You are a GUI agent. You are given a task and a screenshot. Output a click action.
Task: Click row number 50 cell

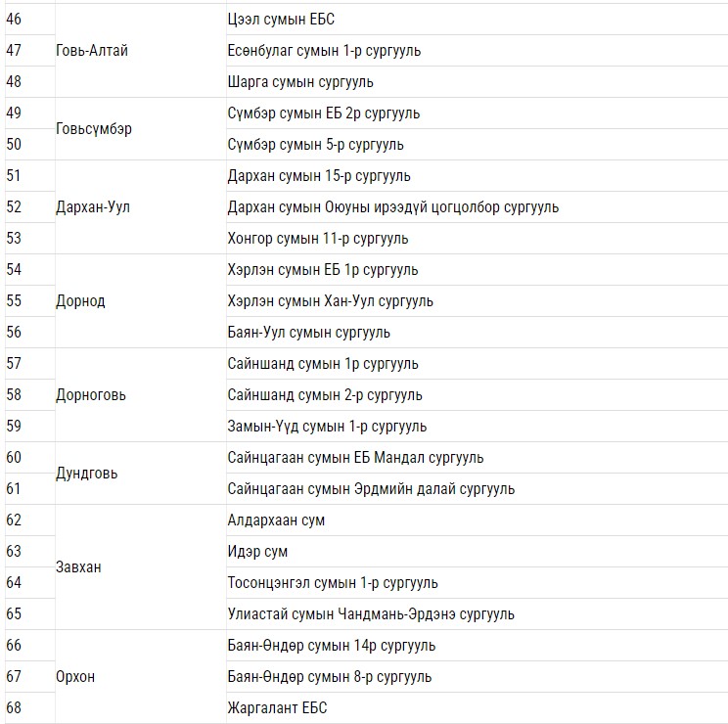(x=15, y=145)
